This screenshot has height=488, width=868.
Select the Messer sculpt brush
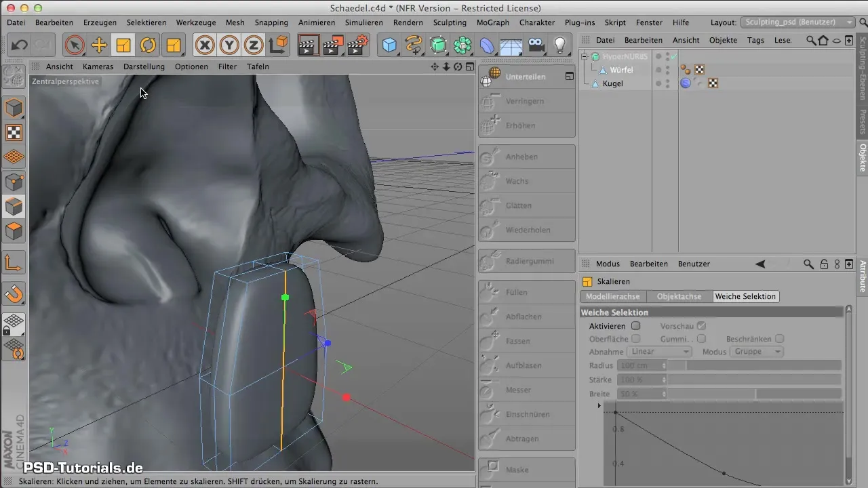[x=526, y=390]
